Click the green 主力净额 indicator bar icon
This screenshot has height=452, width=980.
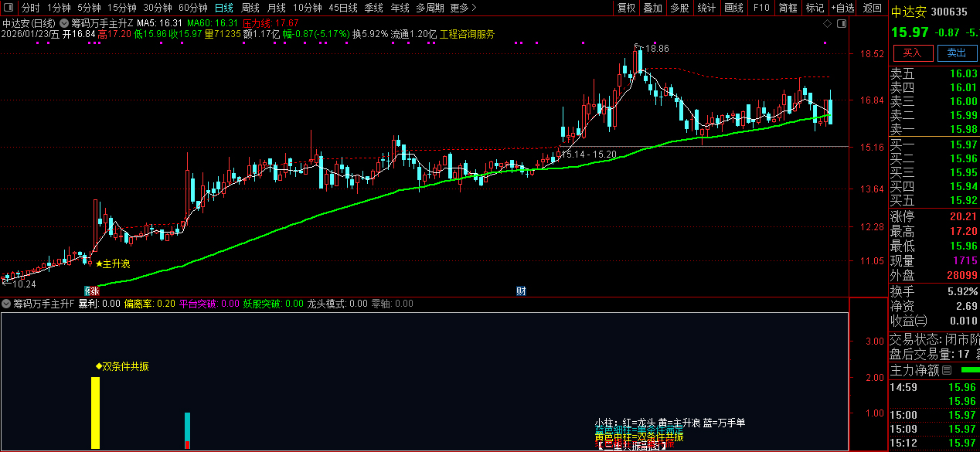coord(969,370)
